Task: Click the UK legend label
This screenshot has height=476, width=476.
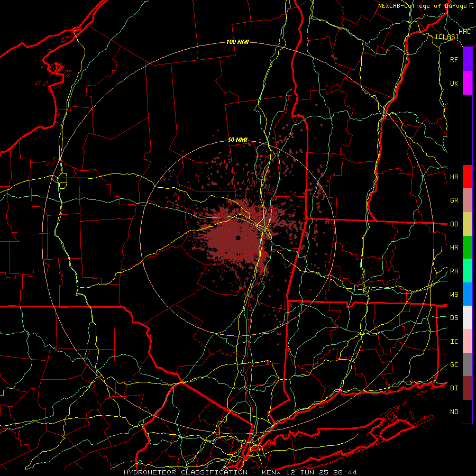Action: (x=454, y=83)
